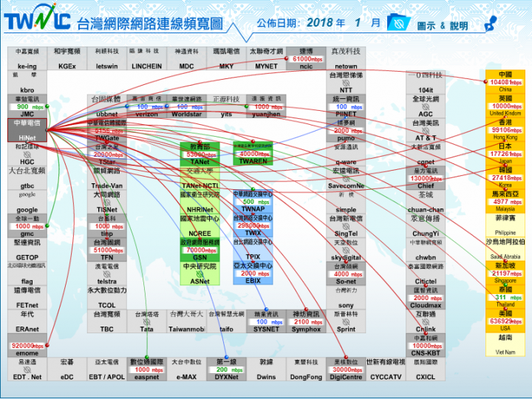
Task: Click the JMC 900 mbps cell
Action: click(x=27, y=106)
